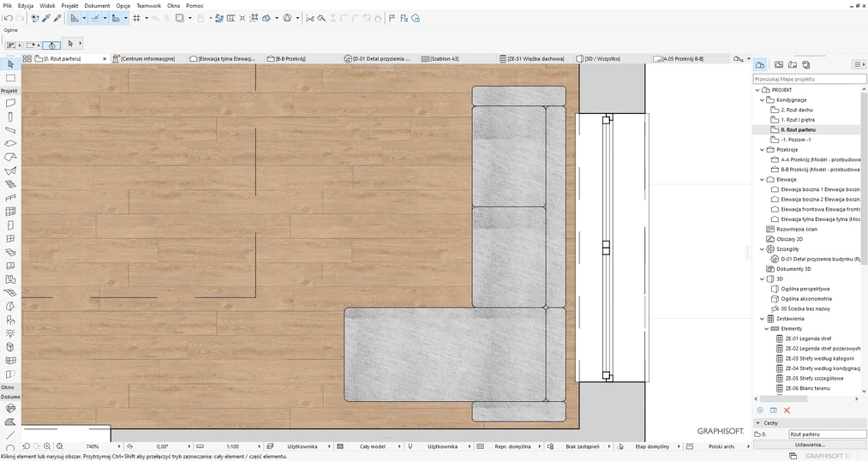This screenshot has width=868, height=461.
Task: Click zoom-in magnifier in bottom bar
Action: click(47, 446)
